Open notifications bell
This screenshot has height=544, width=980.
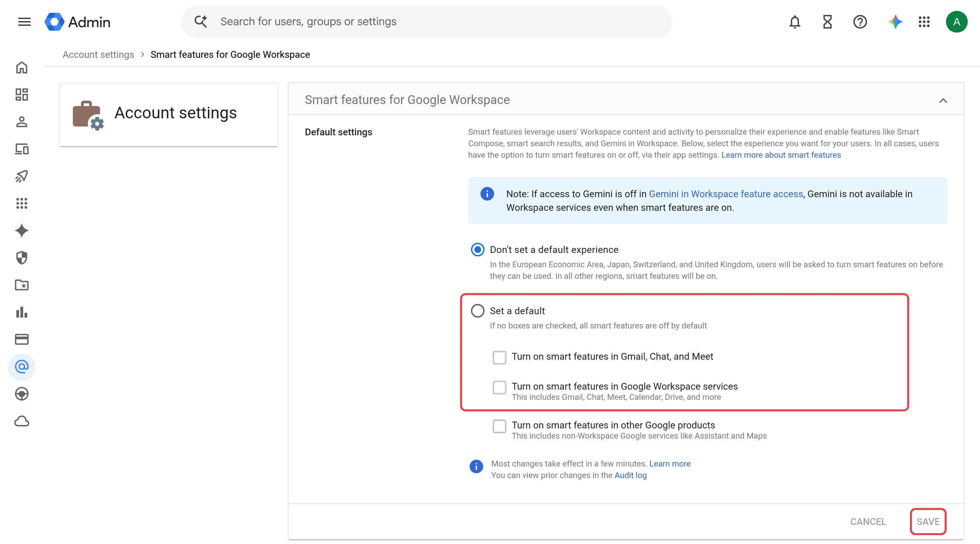[795, 22]
